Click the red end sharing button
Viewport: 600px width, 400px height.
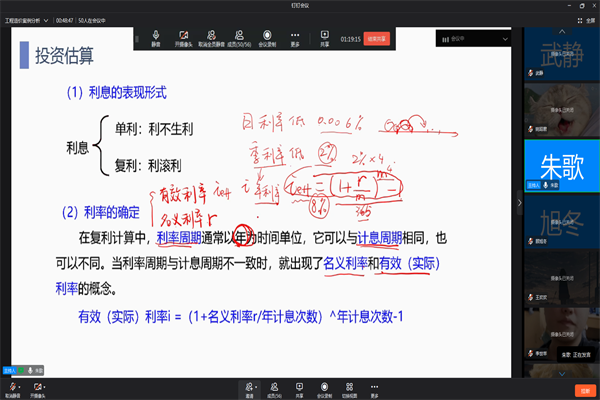(x=377, y=39)
